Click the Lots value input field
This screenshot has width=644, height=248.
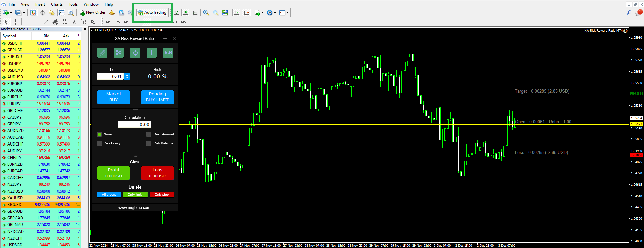click(110, 76)
